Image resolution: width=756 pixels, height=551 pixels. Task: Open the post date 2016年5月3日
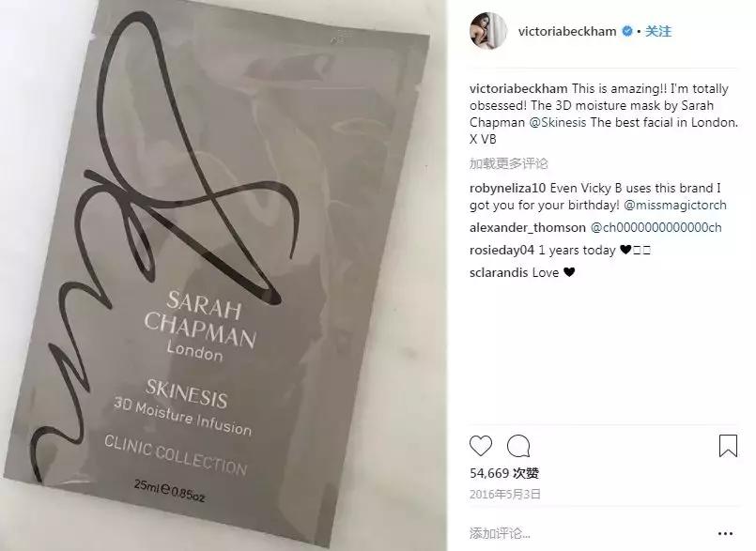pos(505,494)
